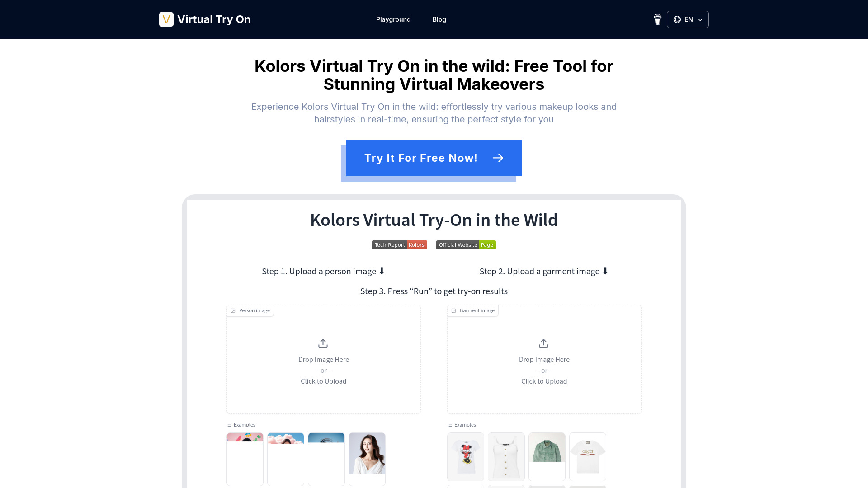Click the coffee/support icon in navbar
The width and height of the screenshot is (868, 488).
click(658, 19)
